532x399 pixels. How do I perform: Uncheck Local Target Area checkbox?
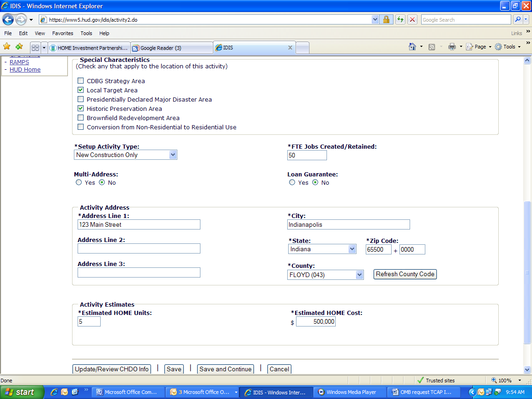click(80, 90)
